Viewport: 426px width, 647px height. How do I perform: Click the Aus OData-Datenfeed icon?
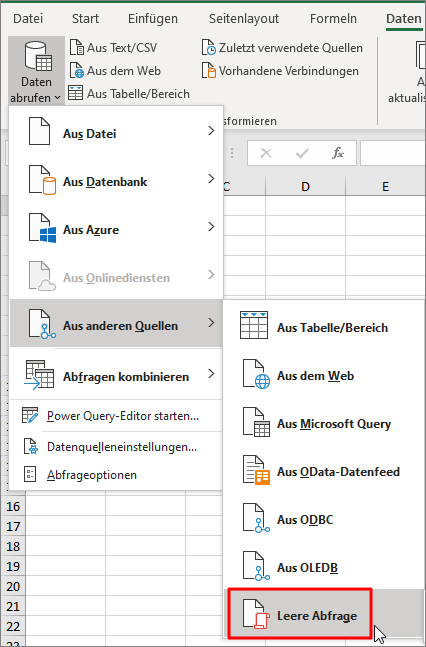[256, 470]
